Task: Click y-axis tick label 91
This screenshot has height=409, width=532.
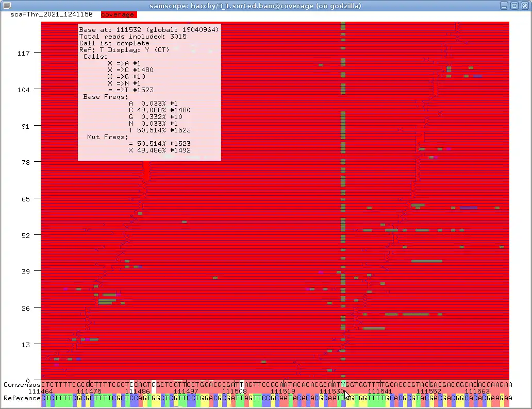Action: click(26, 126)
